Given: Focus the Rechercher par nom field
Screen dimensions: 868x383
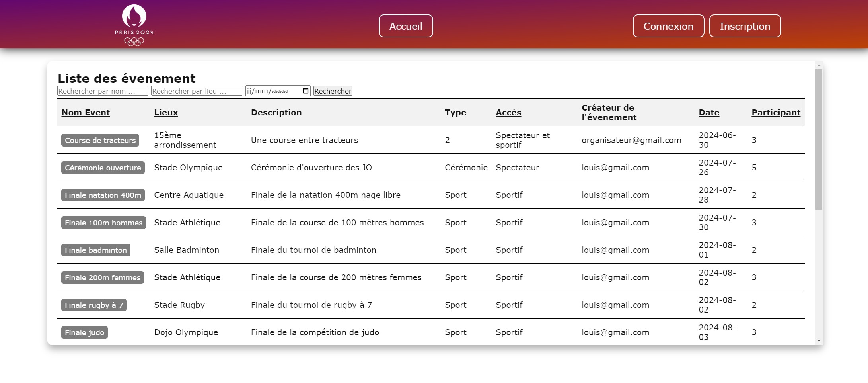Looking at the screenshot, I should [103, 91].
